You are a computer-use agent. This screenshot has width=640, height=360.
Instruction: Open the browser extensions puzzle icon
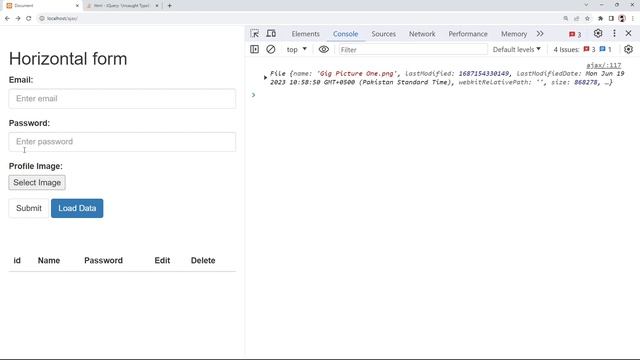coord(600,18)
